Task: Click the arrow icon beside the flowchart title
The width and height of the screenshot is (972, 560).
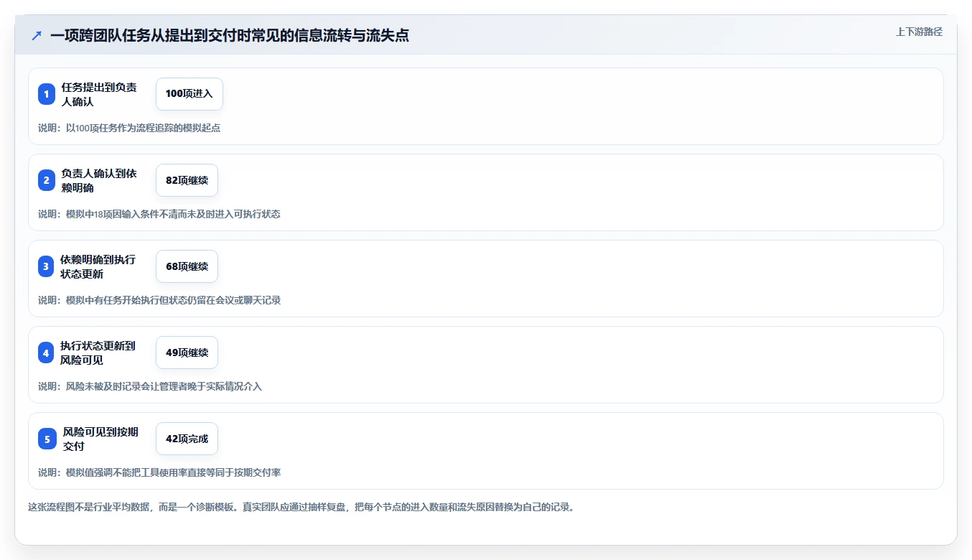Action: click(x=37, y=36)
